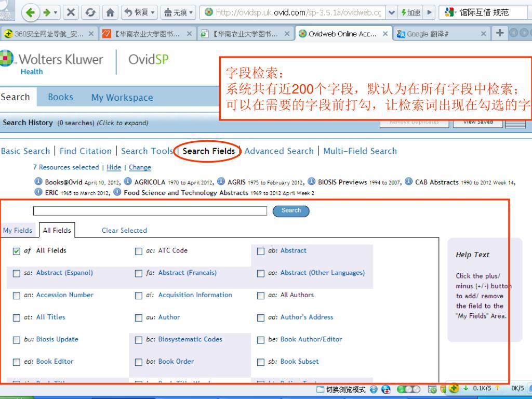
Task: Check the ac ATC Code checkbox
Action: (138, 251)
